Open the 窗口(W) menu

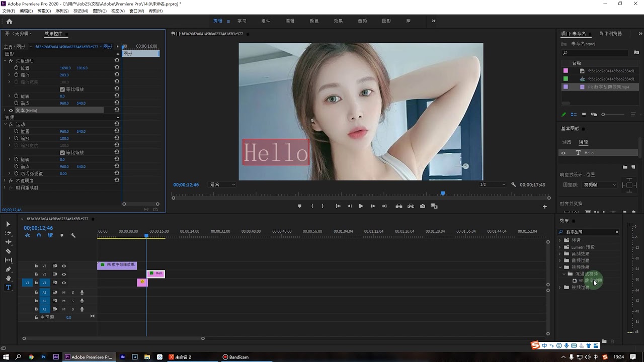[136, 11]
